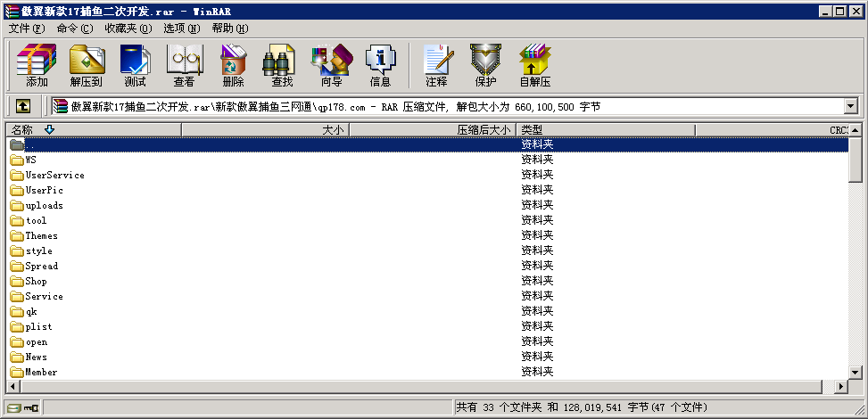The image size is (868, 419).
Task: Run the 测试 (Test) archive tool
Action: click(x=135, y=64)
